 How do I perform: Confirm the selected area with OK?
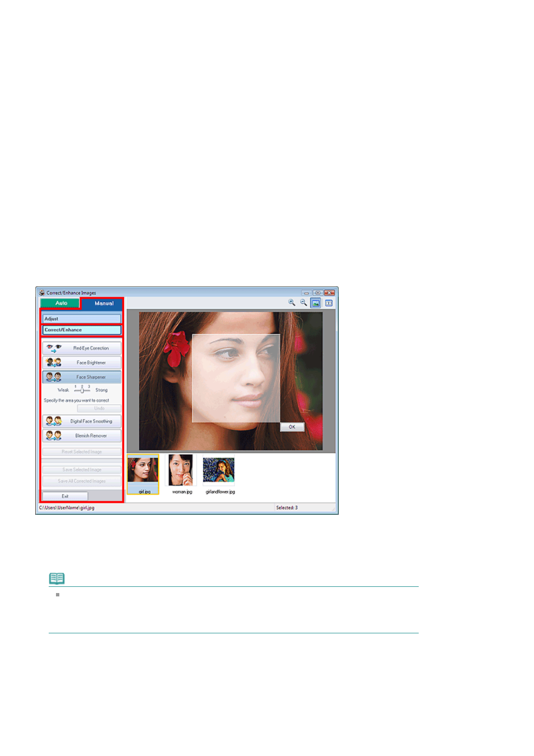[292, 427]
